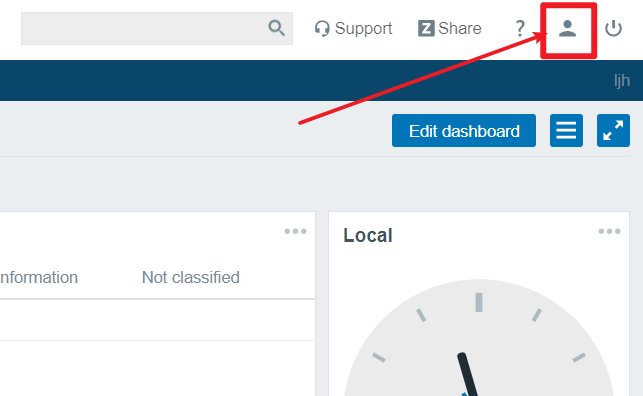Click the Support headset icon
Viewport: 643px width, 396px height.
322,28
